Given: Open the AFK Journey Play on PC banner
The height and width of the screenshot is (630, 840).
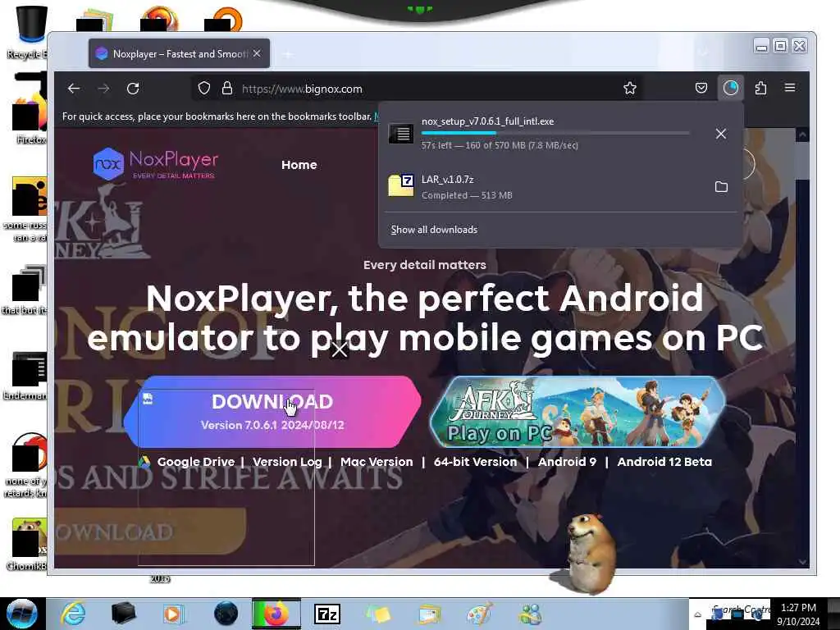Looking at the screenshot, I should tap(578, 412).
